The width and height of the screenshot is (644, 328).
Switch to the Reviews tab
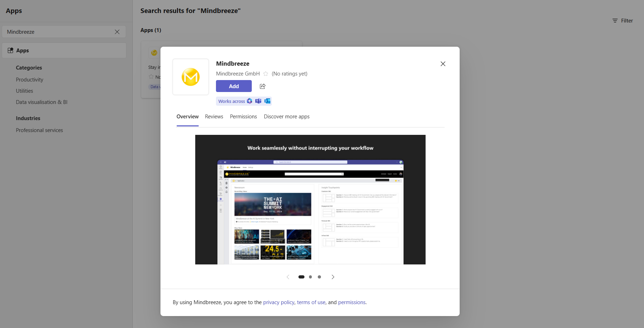(214, 117)
